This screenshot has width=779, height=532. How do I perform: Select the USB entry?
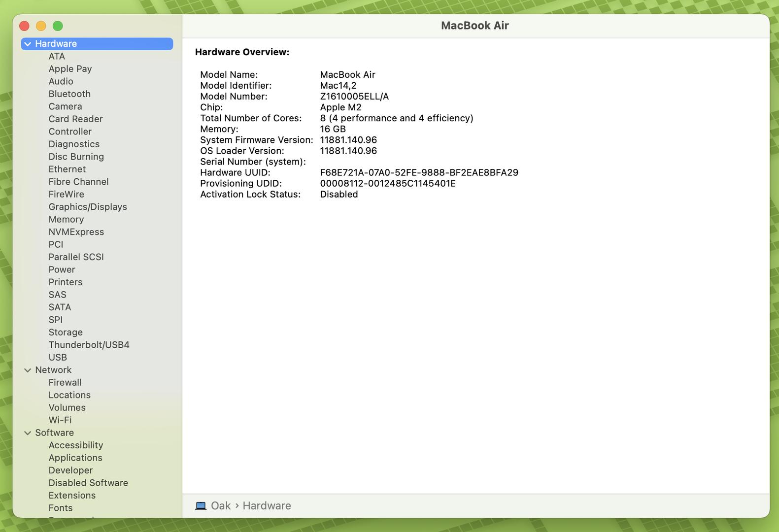coord(58,358)
